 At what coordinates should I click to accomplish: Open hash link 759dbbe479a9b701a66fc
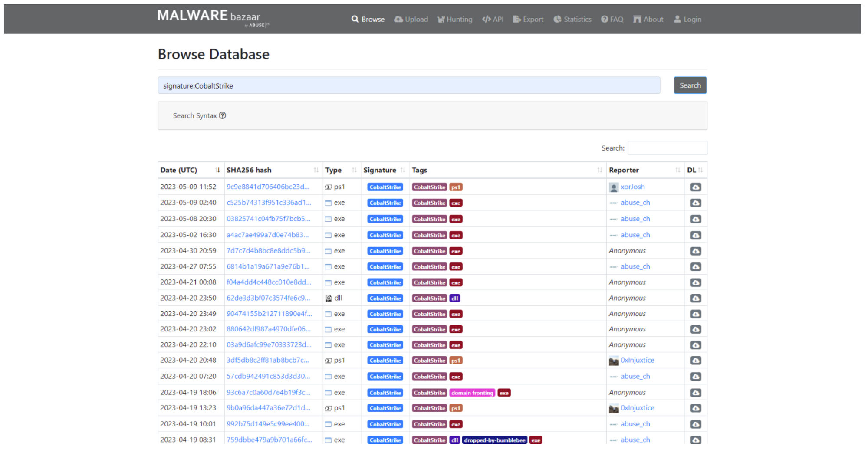(269, 440)
